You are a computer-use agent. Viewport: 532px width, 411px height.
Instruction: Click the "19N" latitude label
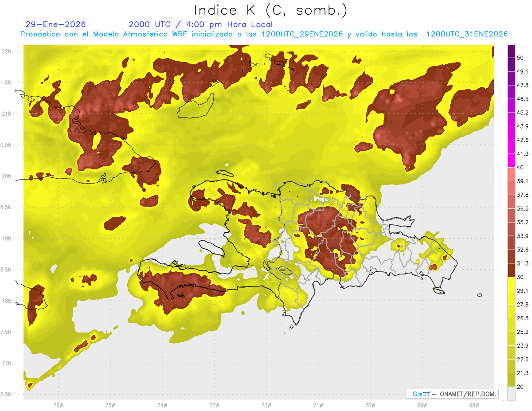coord(7,238)
